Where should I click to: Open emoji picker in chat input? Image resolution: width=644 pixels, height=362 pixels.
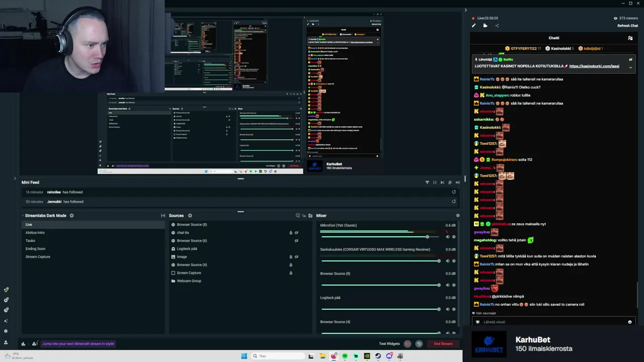coord(629,322)
